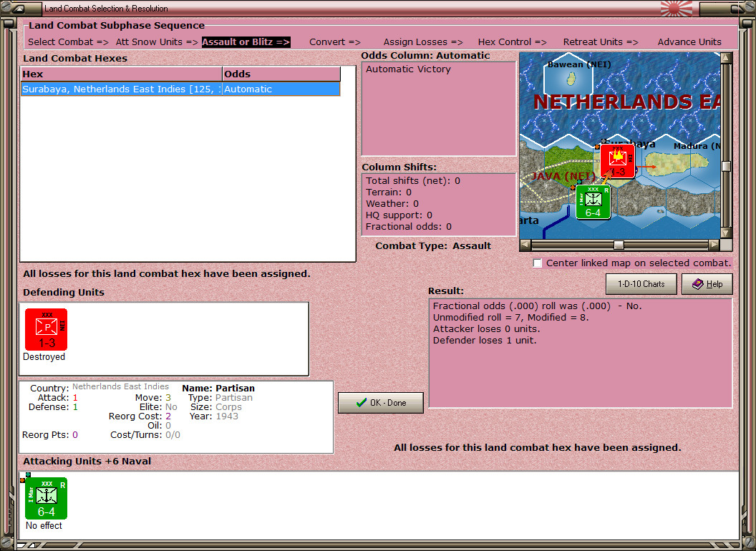Click the Advance Units subphase step
This screenshot has height=551, width=756.
[x=689, y=42]
